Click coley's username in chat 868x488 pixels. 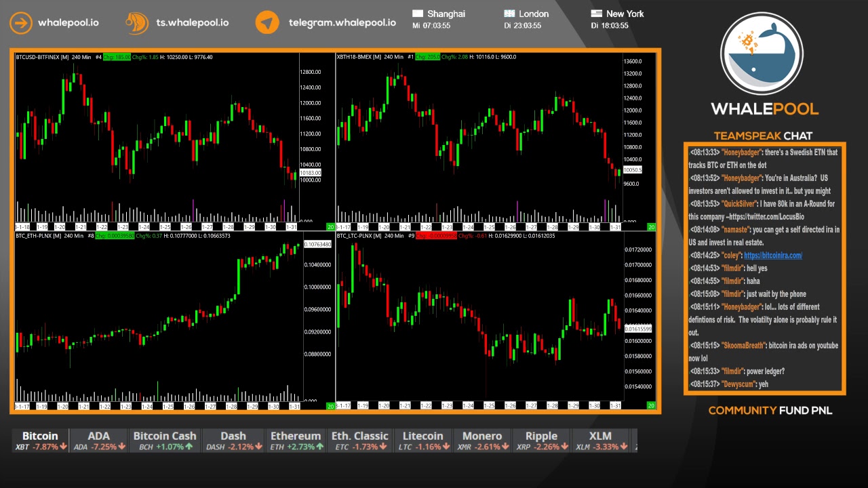tap(732, 256)
